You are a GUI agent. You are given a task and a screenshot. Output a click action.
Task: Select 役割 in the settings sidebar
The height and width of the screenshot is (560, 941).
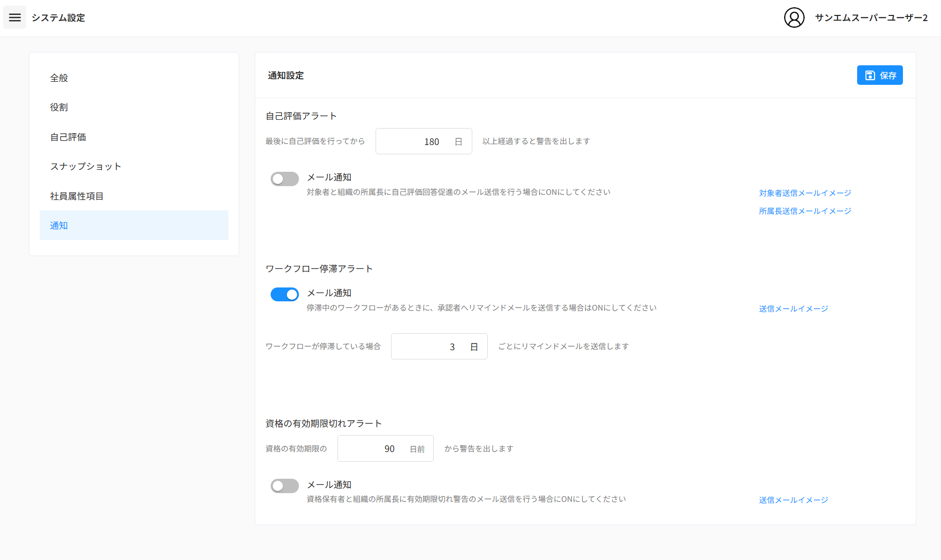[59, 107]
